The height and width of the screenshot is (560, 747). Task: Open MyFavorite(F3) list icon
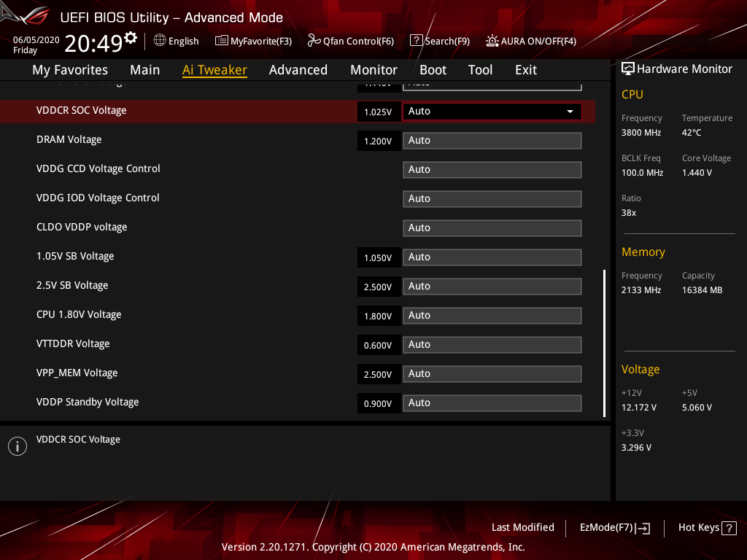[x=222, y=41]
